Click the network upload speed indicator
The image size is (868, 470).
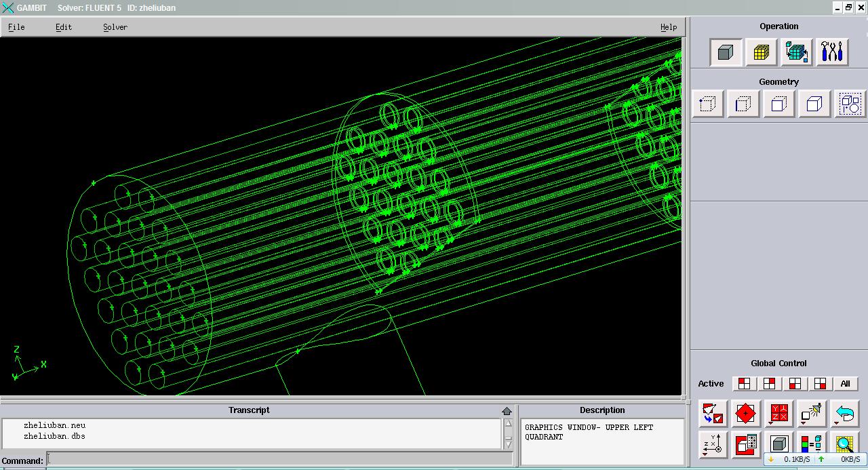point(840,459)
